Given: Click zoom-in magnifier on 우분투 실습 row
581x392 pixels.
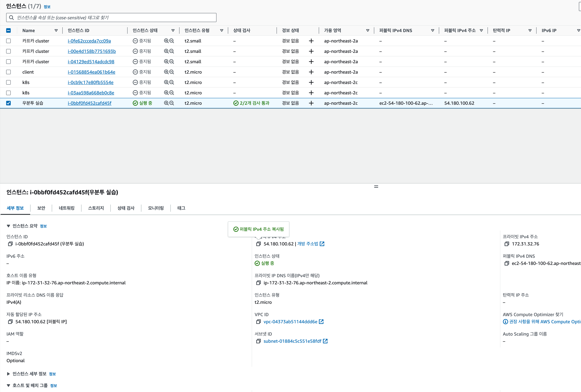Looking at the screenshot, I should tap(166, 103).
